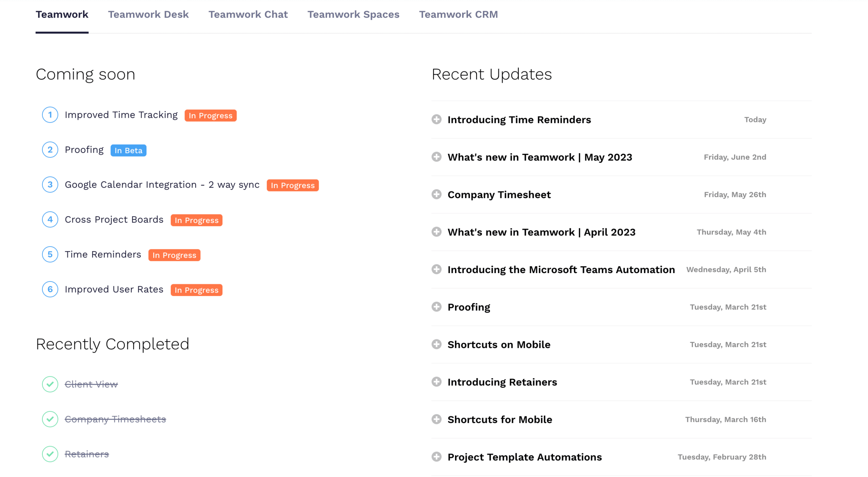Expand Microsoft Teams Automation plus icon
Image resolution: width=868 pixels, height=477 pixels.
point(436,269)
